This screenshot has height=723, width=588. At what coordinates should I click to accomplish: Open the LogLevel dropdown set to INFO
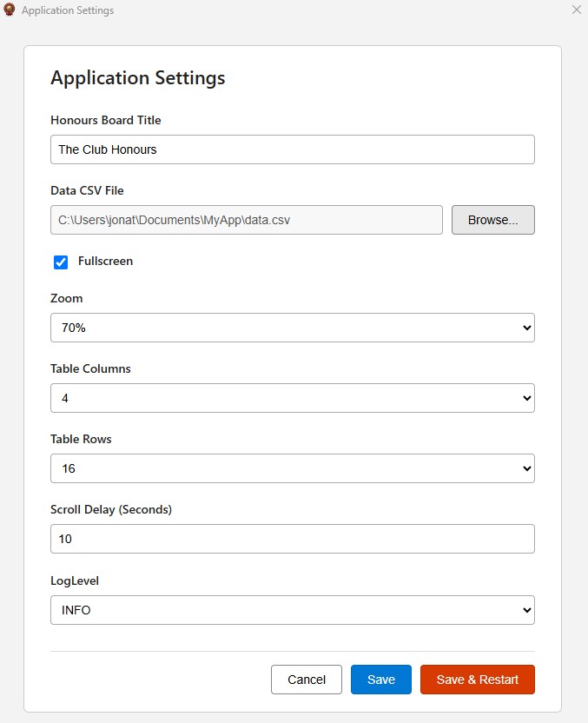(293, 610)
